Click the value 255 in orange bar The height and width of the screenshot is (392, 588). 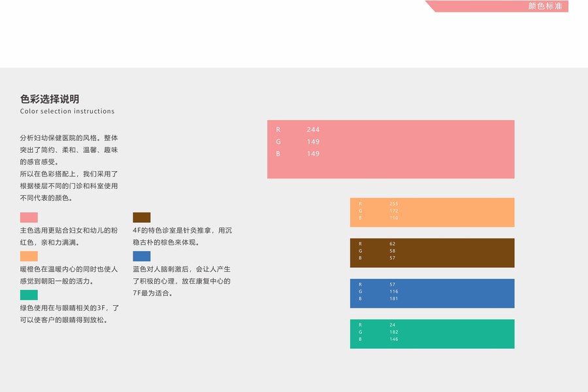pos(393,204)
